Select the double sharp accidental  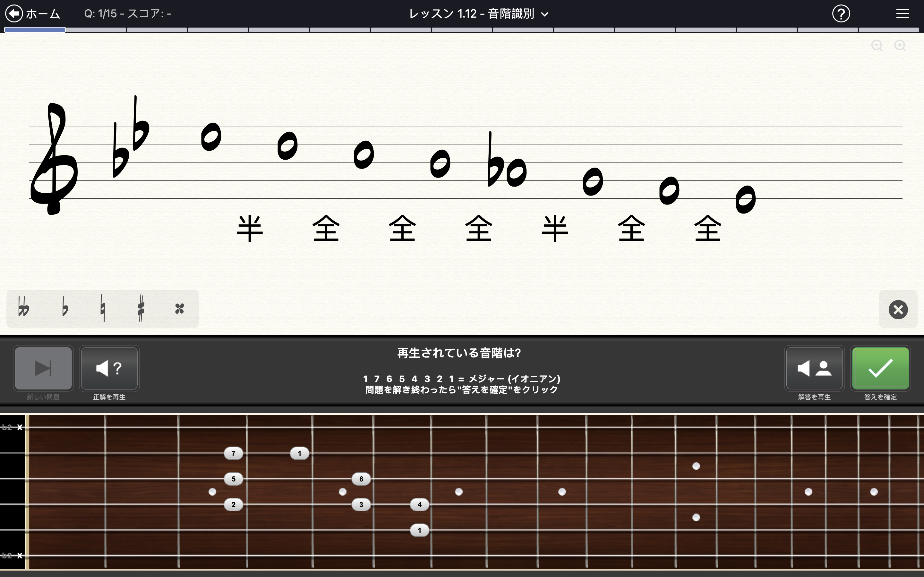click(179, 308)
